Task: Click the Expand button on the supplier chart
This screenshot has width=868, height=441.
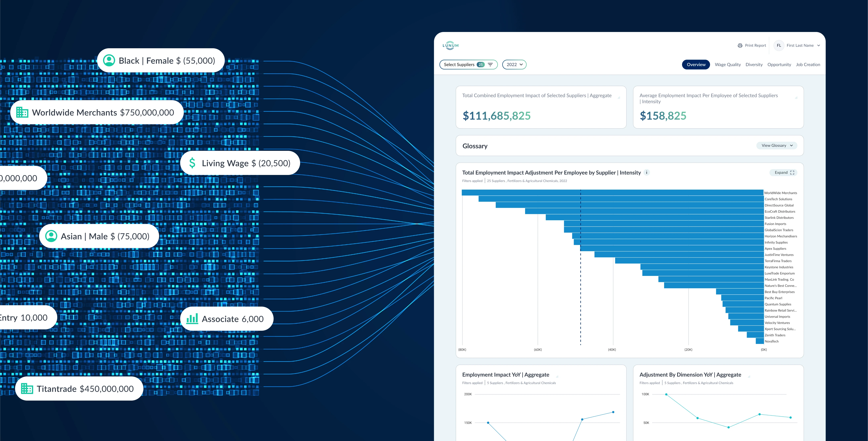Action: tap(783, 172)
